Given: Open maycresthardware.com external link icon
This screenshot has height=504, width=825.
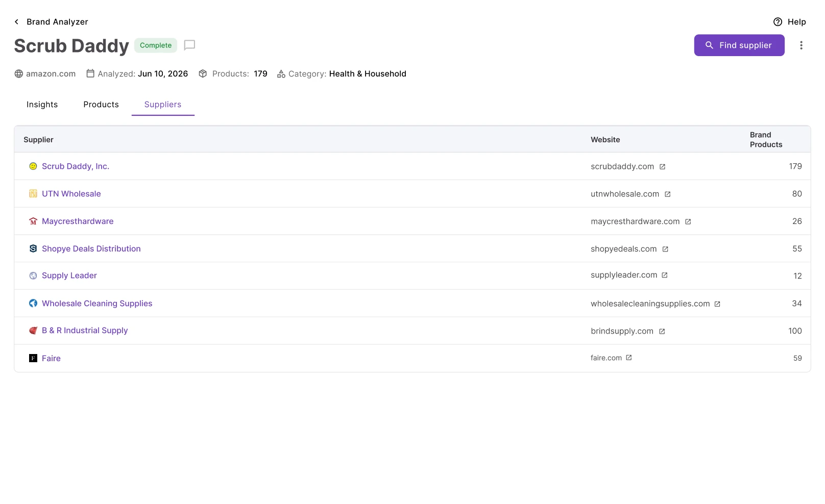Looking at the screenshot, I should pos(688,222).
